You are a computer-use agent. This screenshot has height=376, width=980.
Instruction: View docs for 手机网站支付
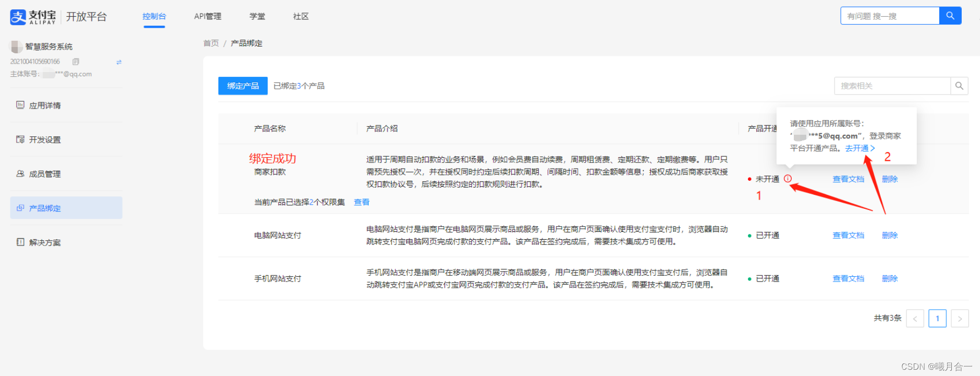pos(848,279)
